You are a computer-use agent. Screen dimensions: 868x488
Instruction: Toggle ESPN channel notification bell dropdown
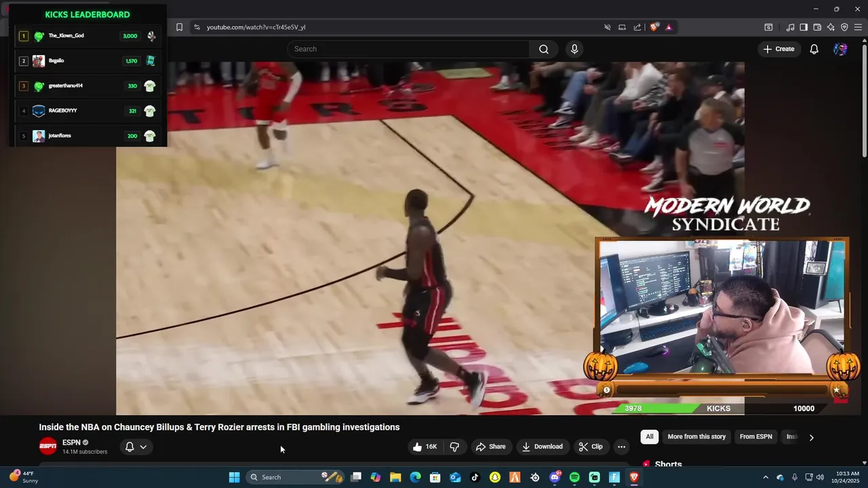tap(136, 447)
